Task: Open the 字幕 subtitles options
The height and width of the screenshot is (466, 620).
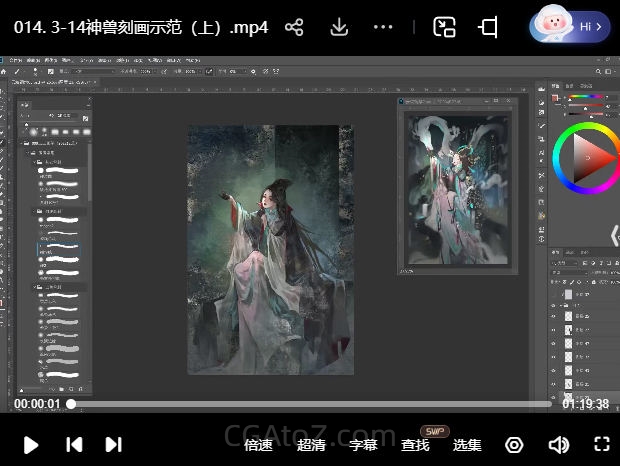Action: [x=363, y=445]
